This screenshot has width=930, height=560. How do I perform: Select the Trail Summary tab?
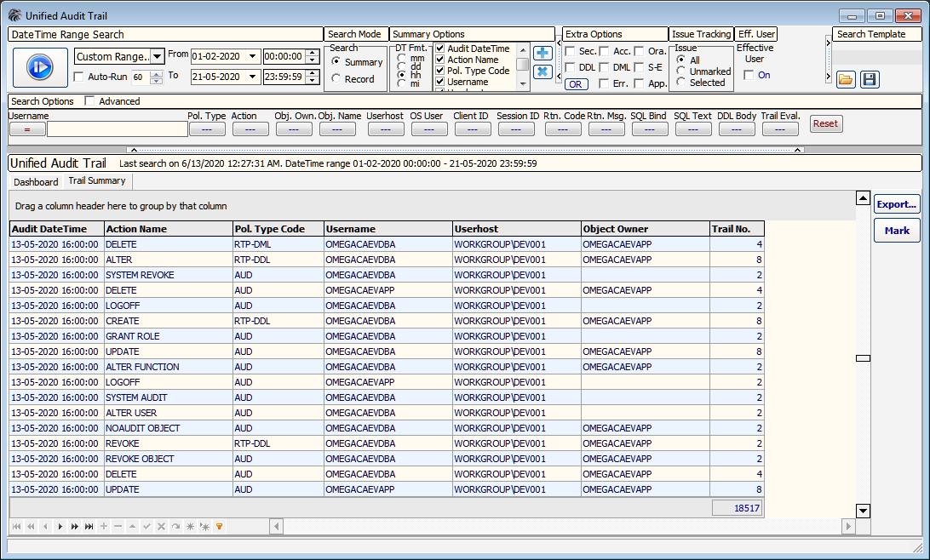tap(96, 182)
